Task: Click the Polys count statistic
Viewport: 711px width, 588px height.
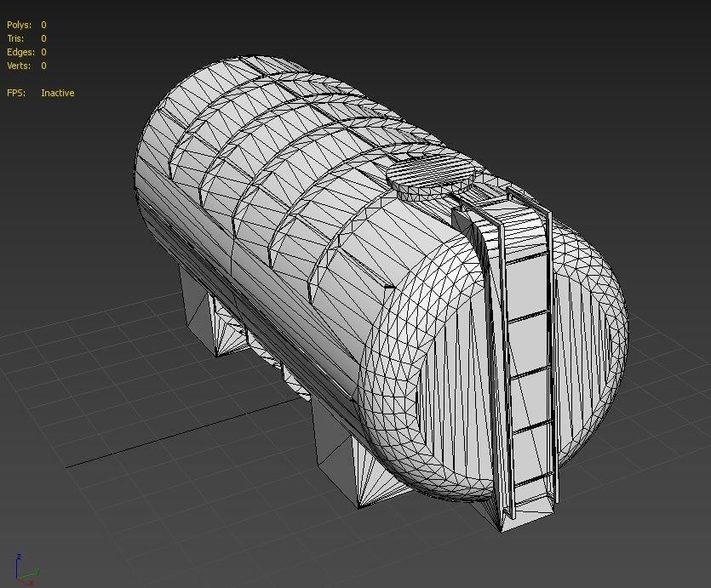Action: (26, 25)
